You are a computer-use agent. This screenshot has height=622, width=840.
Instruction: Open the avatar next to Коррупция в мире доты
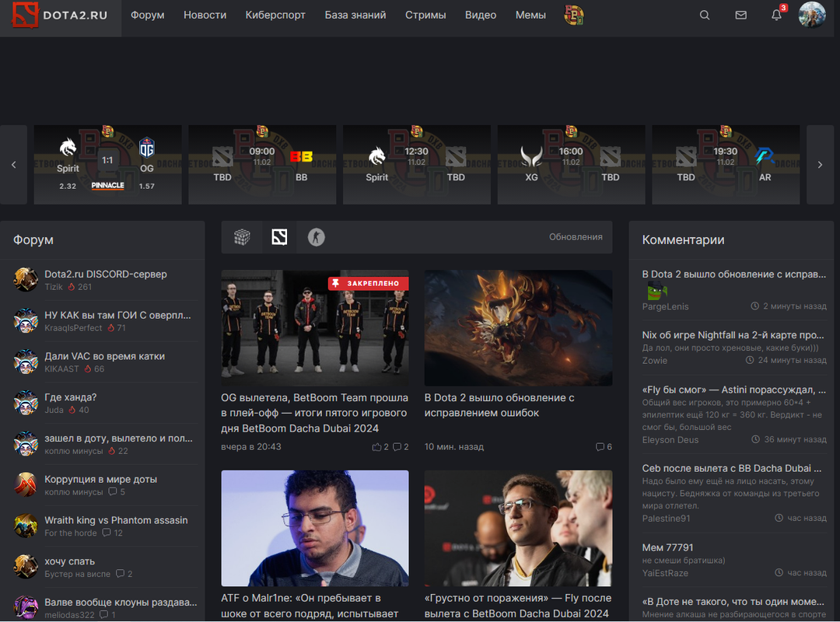[26, 485]
